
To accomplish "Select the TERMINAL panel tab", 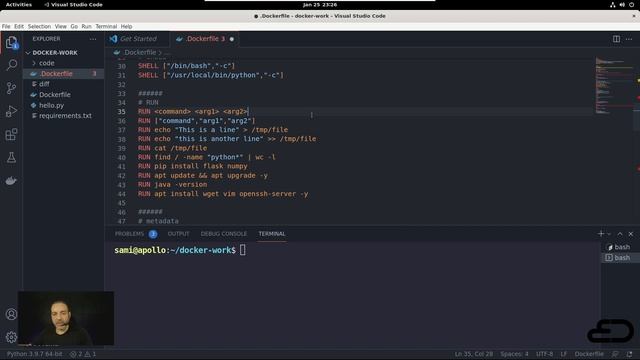I will point(272,234).
